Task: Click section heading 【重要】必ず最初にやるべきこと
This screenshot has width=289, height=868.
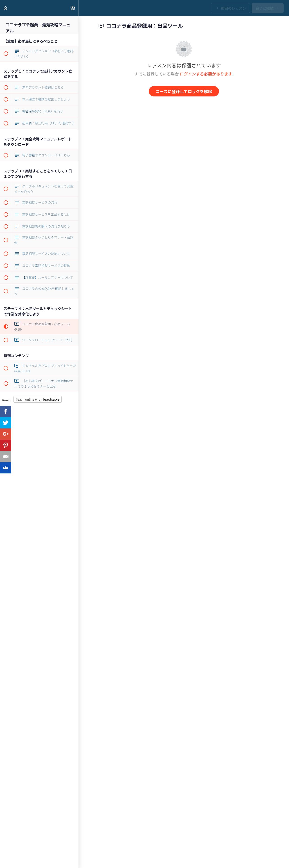Action: pos(31,41)
